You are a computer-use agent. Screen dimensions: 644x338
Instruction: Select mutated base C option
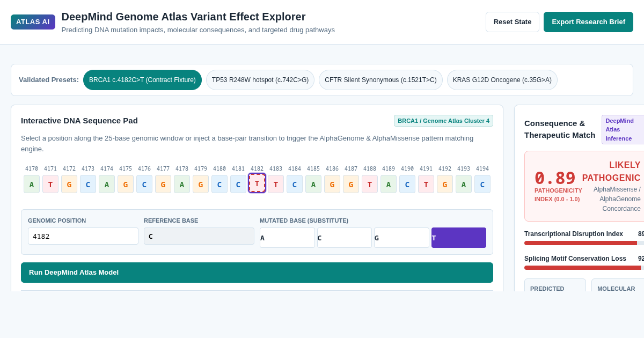point(345,238)
